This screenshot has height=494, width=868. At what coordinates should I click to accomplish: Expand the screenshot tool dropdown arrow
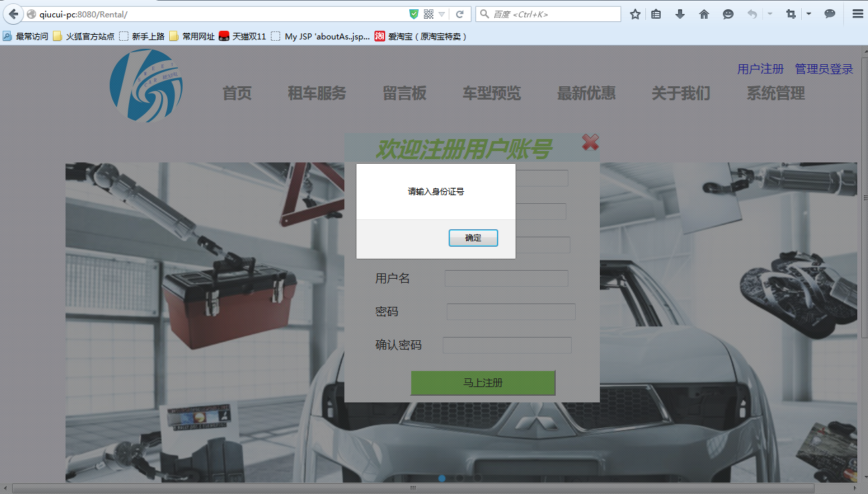pos(808,14)
